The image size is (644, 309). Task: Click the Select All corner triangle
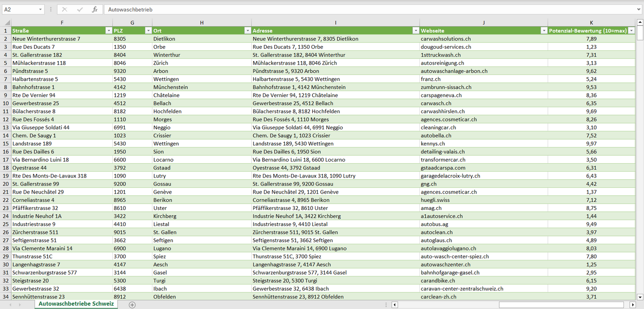[6, 23]
